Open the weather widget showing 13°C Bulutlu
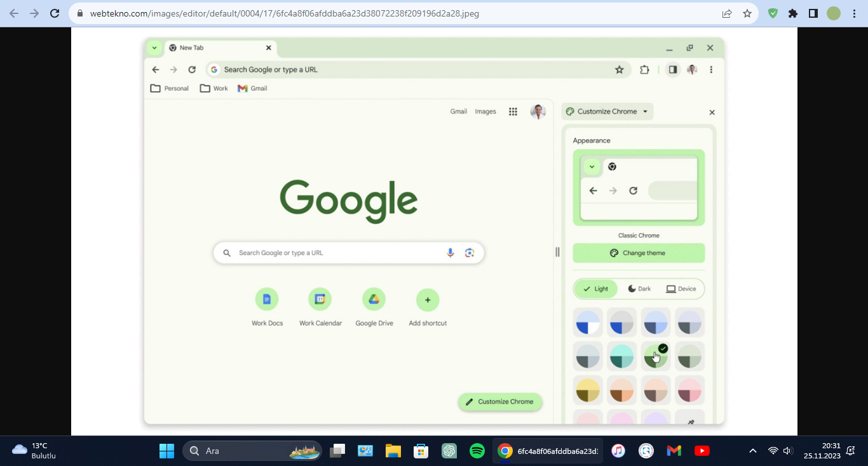 tap(35, 451)
